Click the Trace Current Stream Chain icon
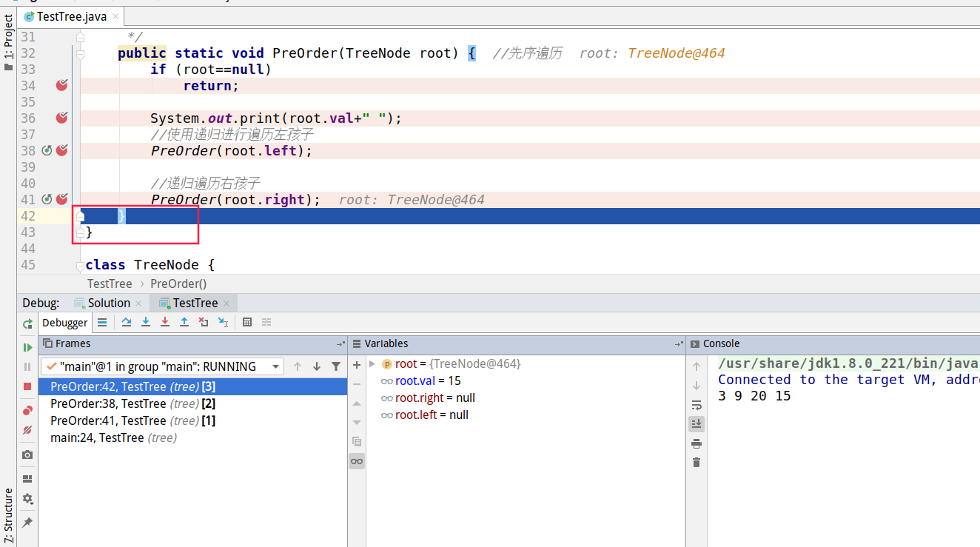This screenshot has height=547, width=980. (266, 322)
